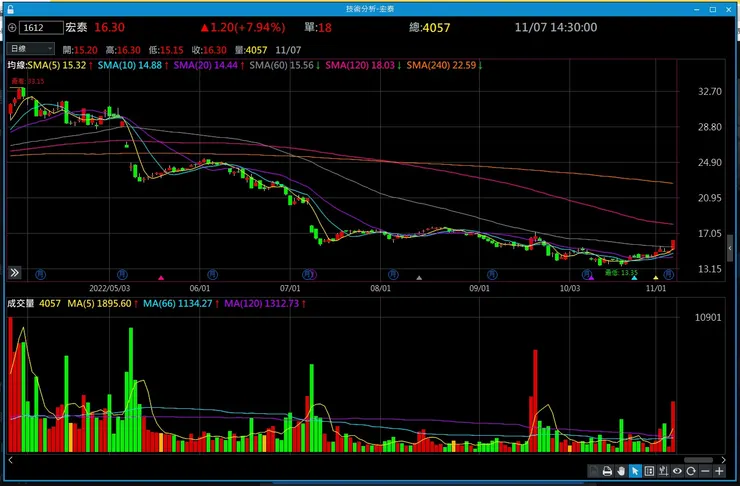Select the arrow pointer tool

(635, 471)
